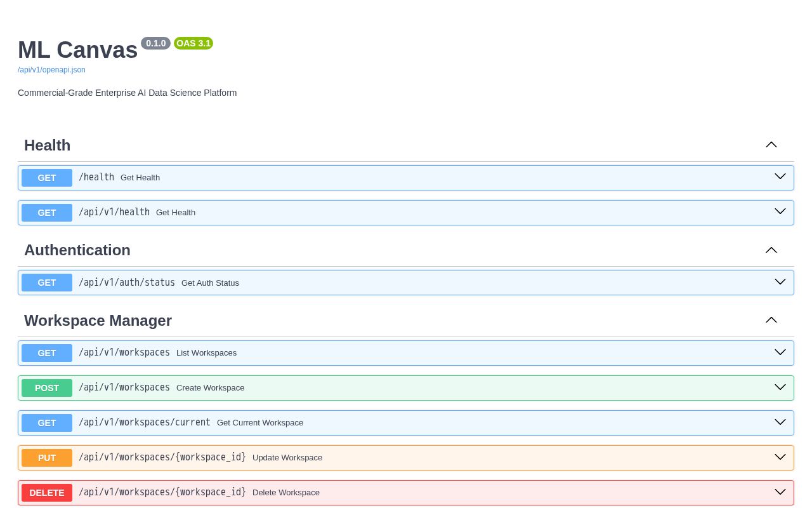Click the ML Canvas title
Screen dimensions: 812x508
[77, 50]
